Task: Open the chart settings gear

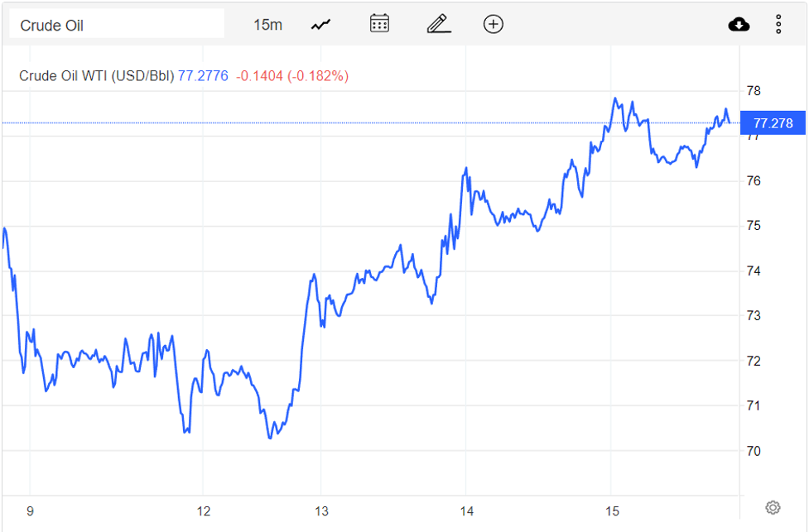Action: click(x=773, y=507)
